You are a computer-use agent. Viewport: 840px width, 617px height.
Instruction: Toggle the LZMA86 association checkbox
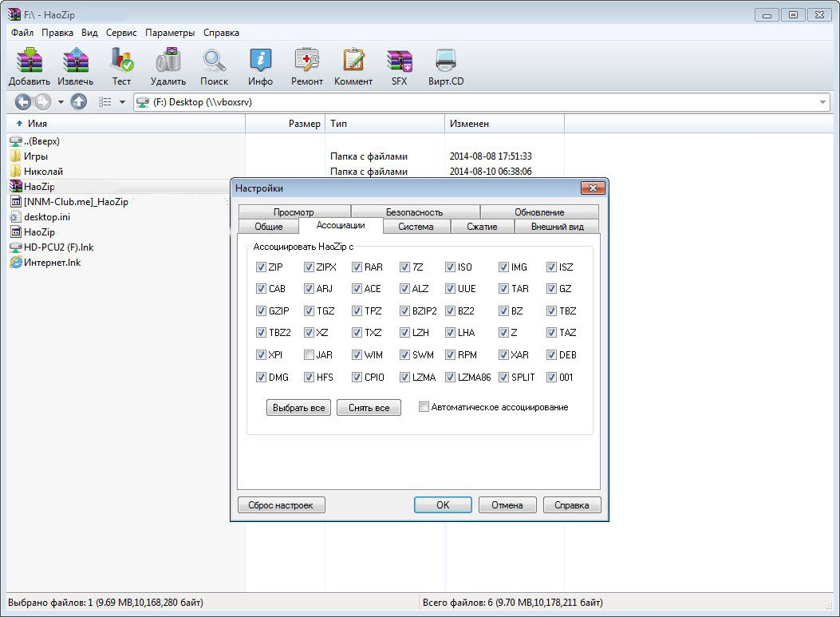pyautogui.click(x=450, y=378)
